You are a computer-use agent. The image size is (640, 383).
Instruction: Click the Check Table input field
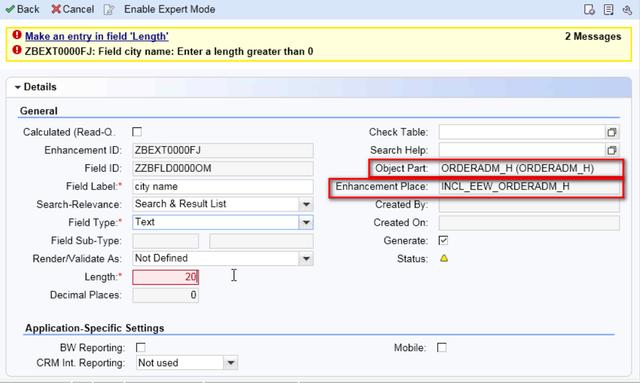[x=522, y=132]
